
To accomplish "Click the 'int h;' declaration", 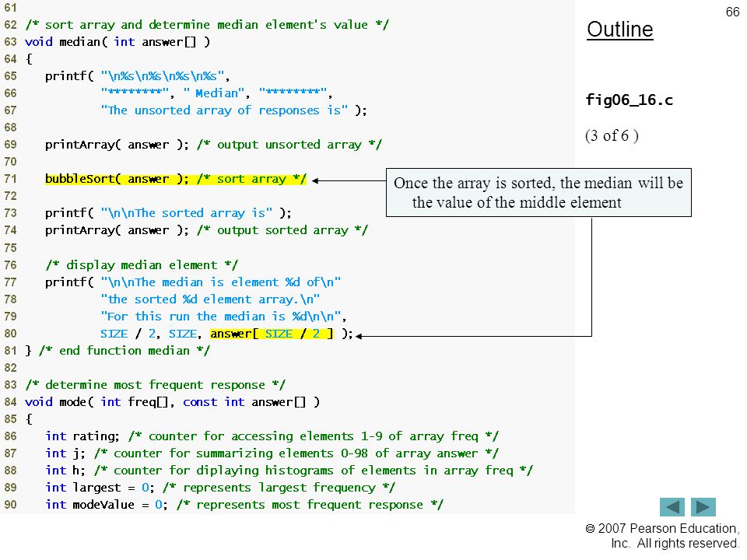I will pyautogui.click(x=65, y=471).
